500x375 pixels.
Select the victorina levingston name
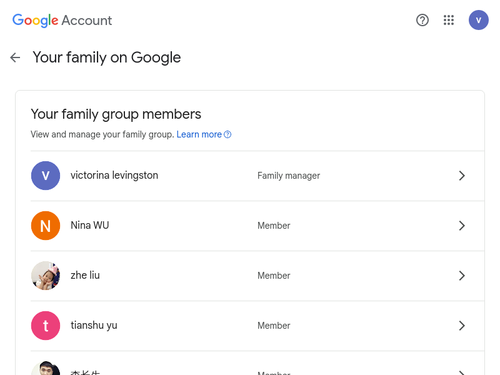click(x=114, y=175)
